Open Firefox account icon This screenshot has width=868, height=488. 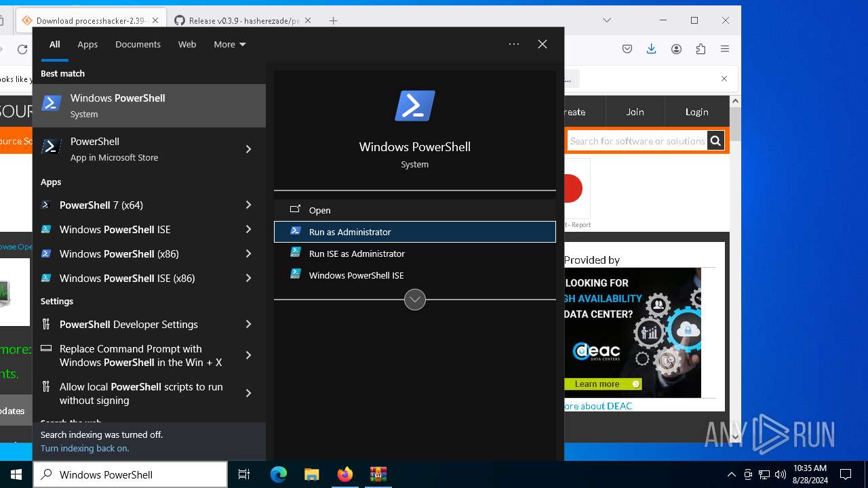tap(676, 49)
